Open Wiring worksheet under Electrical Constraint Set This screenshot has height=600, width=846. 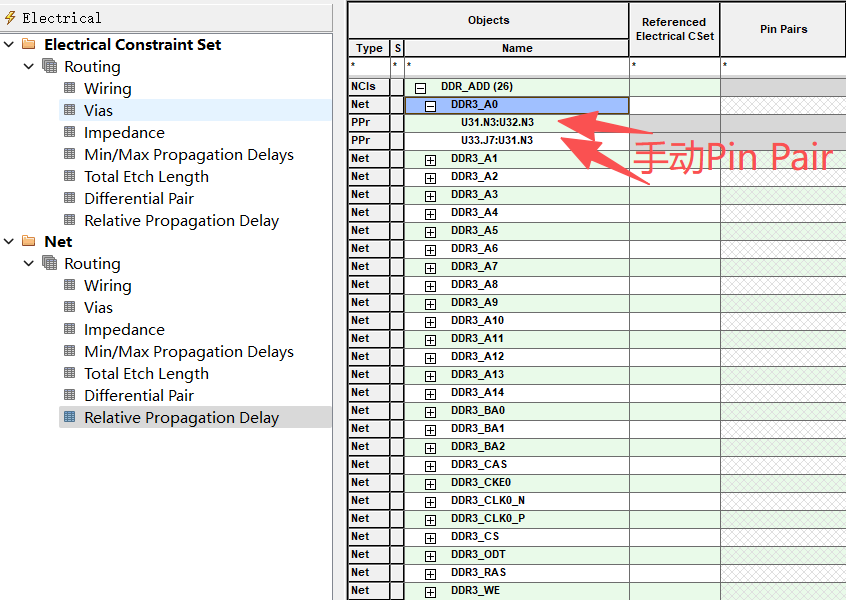tap(107, 88)
